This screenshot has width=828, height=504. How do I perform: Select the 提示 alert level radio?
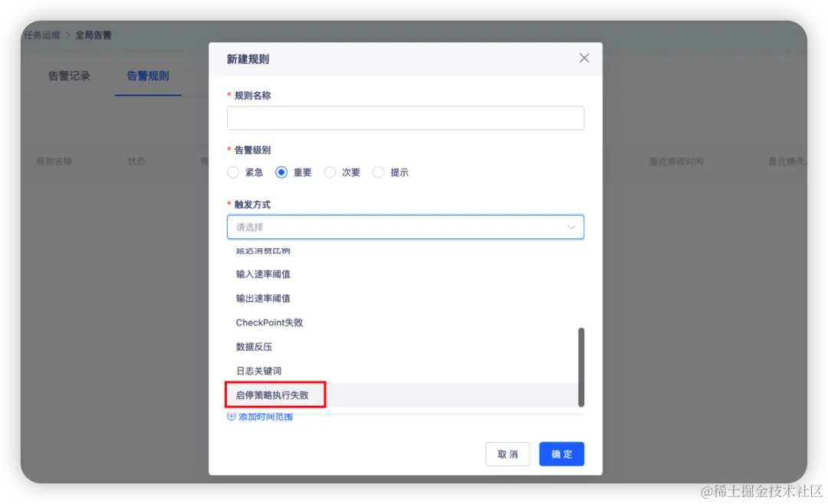378,172
